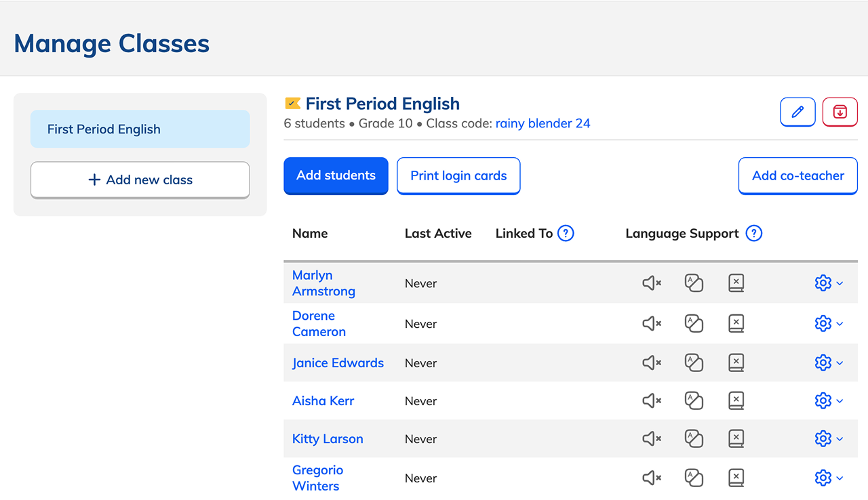Enable read-aloud audio for Marlyn Armstrong
868x500 pixels.
coord(651,283)
